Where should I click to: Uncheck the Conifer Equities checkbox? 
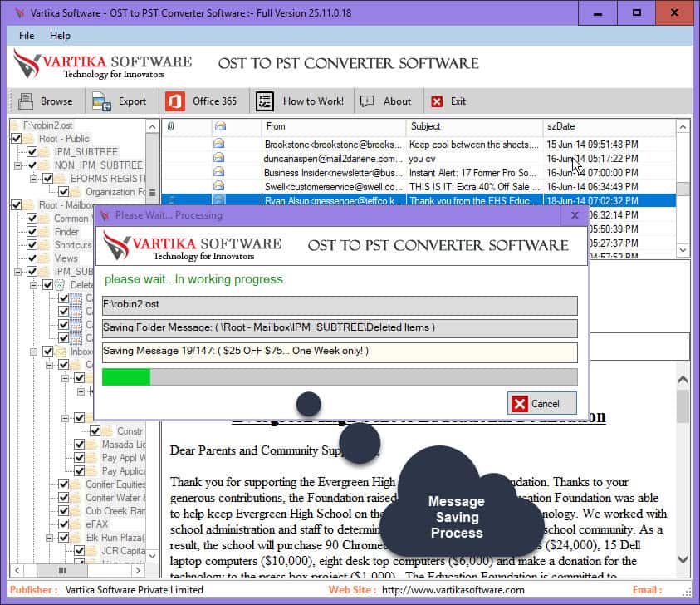point(63,484)
